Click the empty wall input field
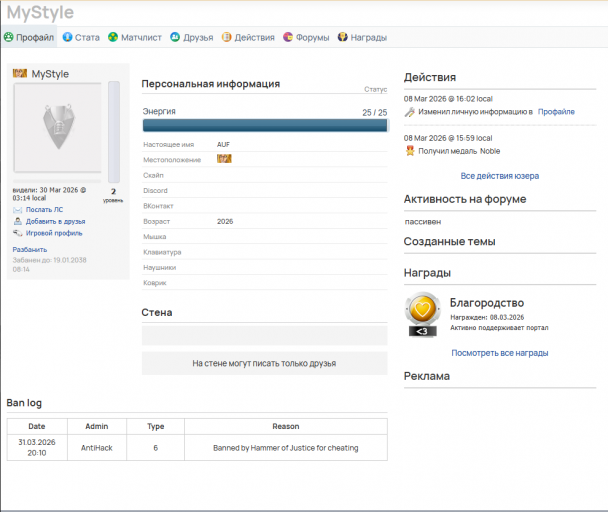The height and width of the screenshot is (512, 608). (264, 336)
